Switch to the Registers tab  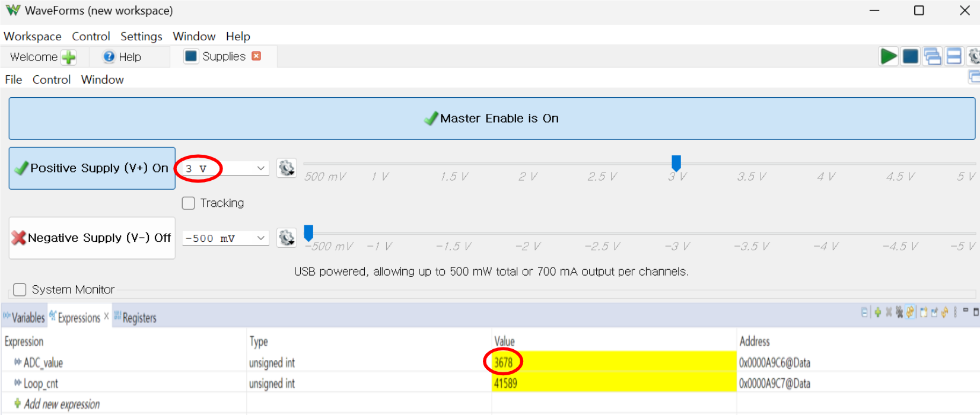(x=135, y=317)
